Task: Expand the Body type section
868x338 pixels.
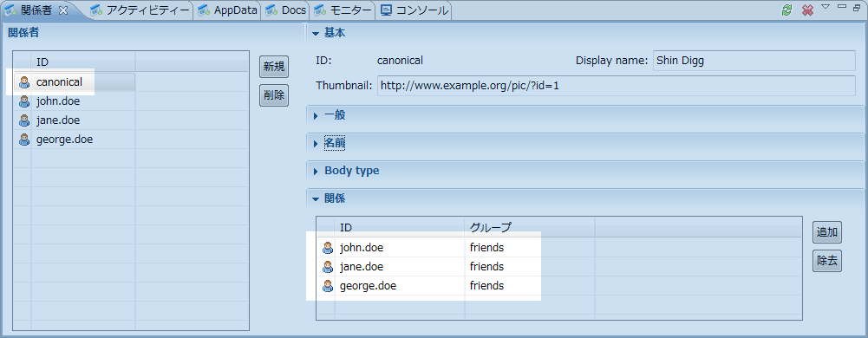Action: 317,171
